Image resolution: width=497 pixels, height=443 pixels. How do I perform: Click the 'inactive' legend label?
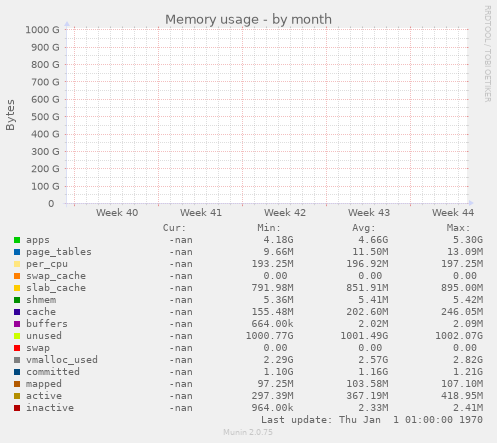tap(50, 408)
